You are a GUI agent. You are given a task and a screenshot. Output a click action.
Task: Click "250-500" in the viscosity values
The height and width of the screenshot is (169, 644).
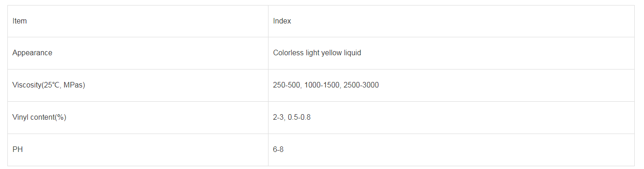[286, 85]
